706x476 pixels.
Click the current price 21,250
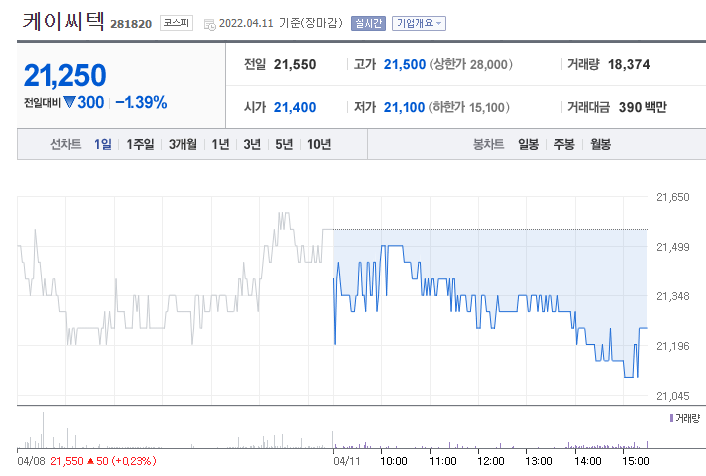point(65,75)
